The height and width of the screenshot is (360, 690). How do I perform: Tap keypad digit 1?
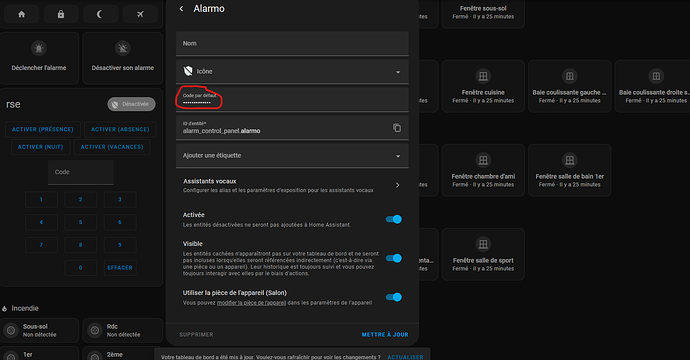pyautogui.click(x=41, y=199)
